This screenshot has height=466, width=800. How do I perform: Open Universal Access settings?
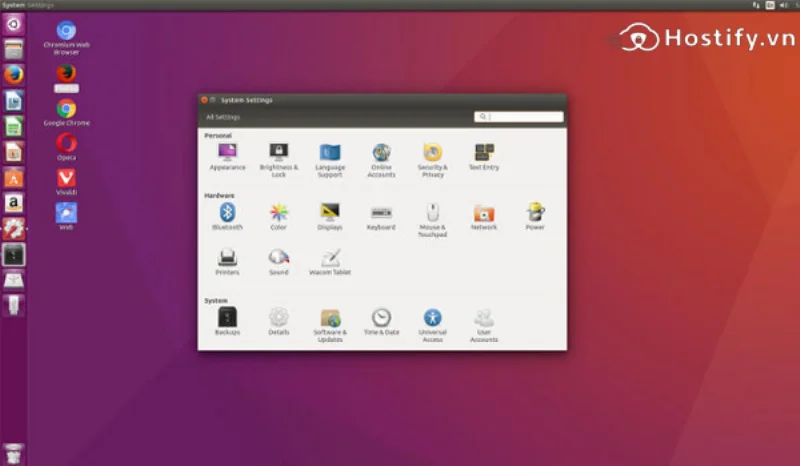click(433, 325)
